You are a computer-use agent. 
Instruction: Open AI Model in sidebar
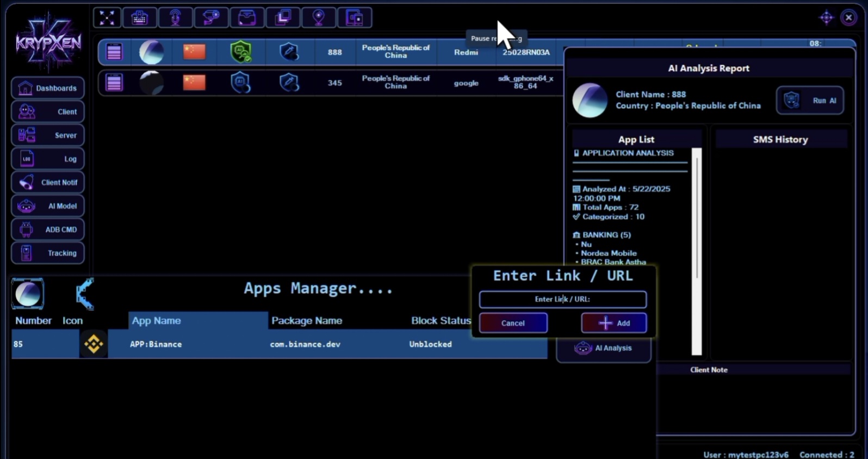tap(48, 206)
